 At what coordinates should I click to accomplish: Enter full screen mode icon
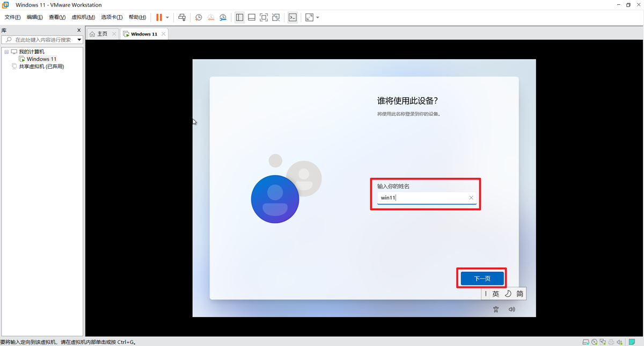[264, 17]
